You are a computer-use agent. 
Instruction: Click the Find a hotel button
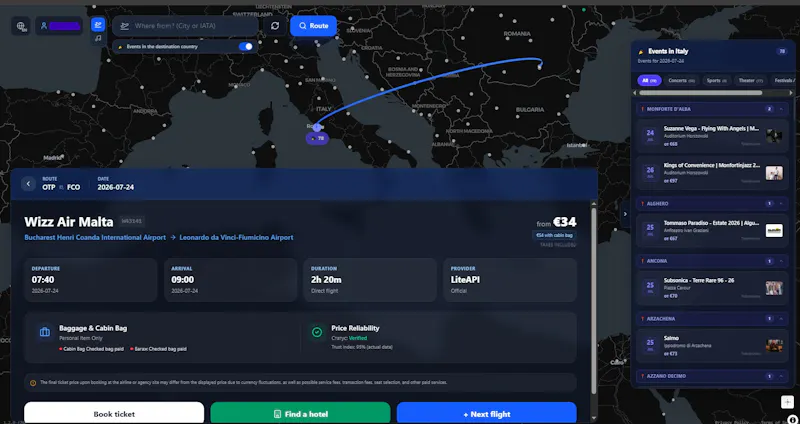pyautogui.click(x=301, y=413)
